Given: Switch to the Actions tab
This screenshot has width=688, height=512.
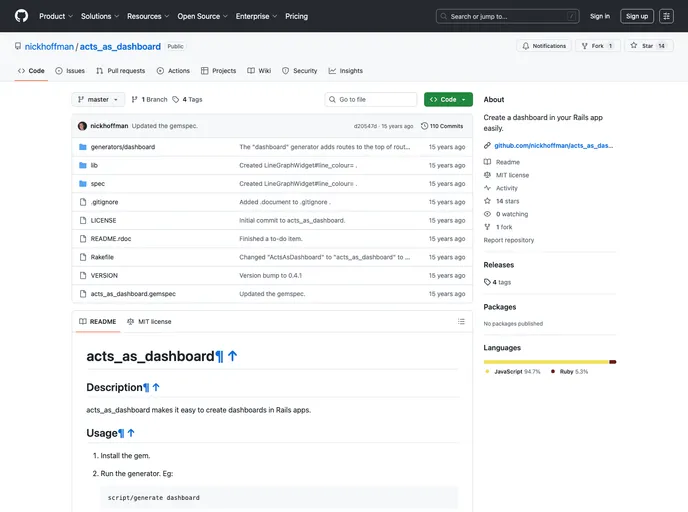Looking at the screenshot, I should 173,71.
